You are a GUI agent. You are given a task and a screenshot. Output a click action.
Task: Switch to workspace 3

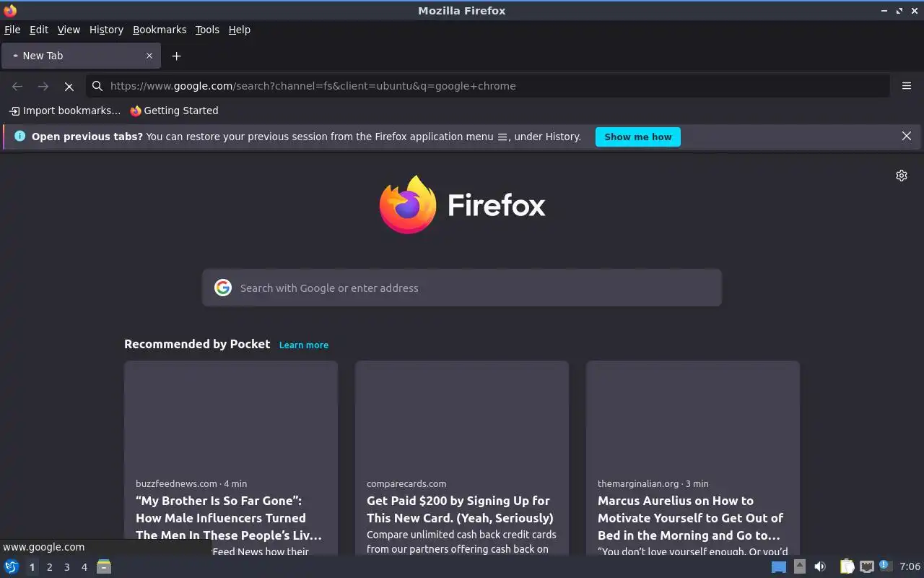pyautogui.click(x=66, y=567)
